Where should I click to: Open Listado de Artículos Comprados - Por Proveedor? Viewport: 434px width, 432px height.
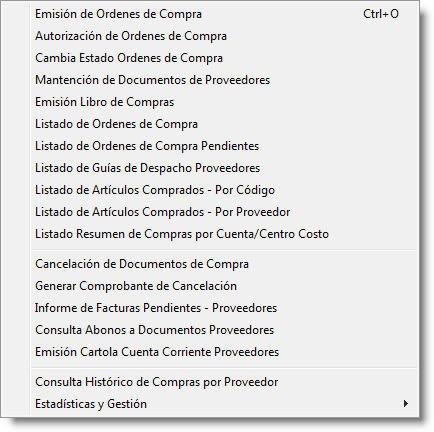225,212
